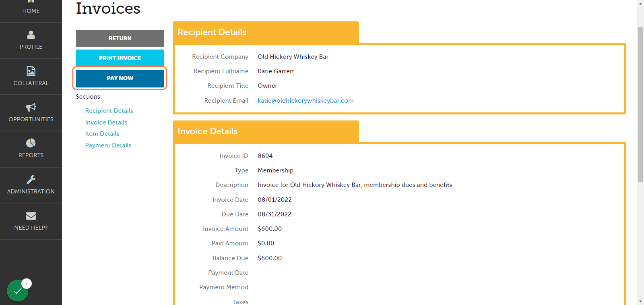Select OPPORTUNITIES label in the sidebar
The image size is (644, 305).
click(31, 119)
